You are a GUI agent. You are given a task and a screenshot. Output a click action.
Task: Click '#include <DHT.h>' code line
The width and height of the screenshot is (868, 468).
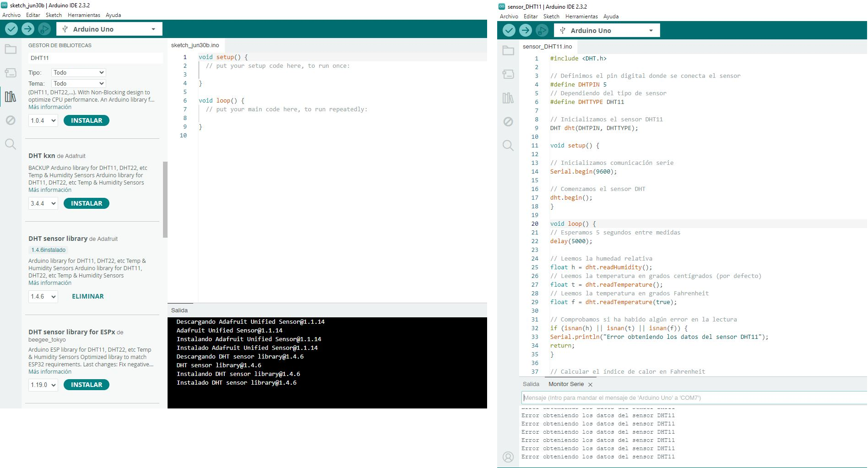point(578,59)
